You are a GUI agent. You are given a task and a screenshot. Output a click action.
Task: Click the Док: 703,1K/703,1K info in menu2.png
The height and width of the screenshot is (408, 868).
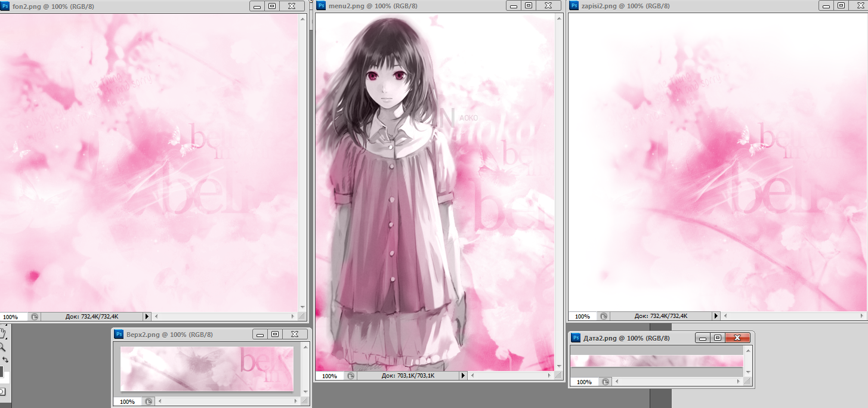[408, 376]
